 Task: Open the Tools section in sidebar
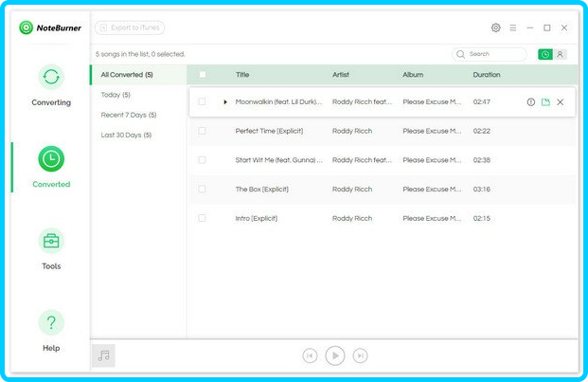[x=51, y=249]
